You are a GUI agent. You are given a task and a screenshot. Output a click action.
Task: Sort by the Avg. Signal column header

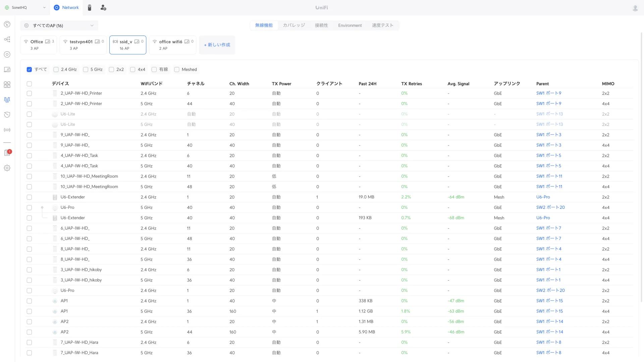458,84
